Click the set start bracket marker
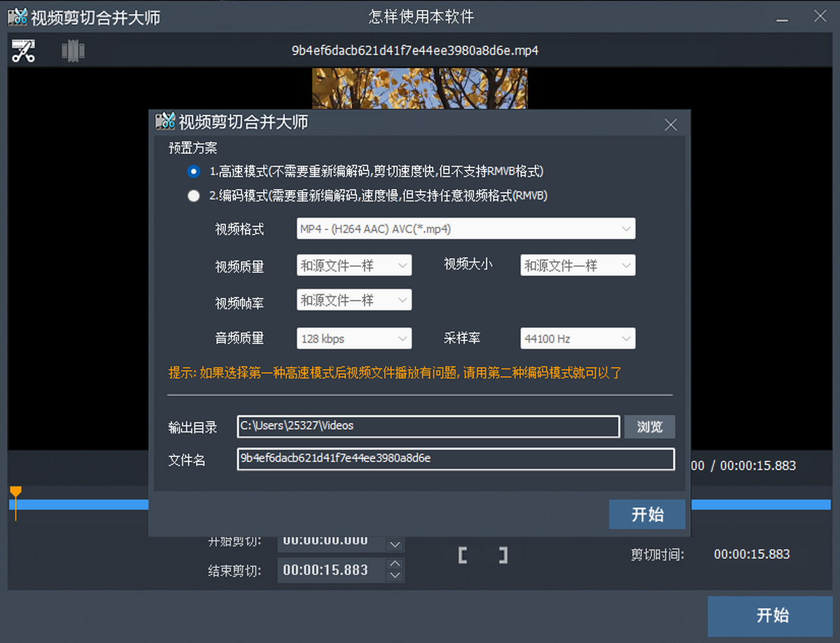This screenshot has width=840, height=643. [x=463, y=555]
